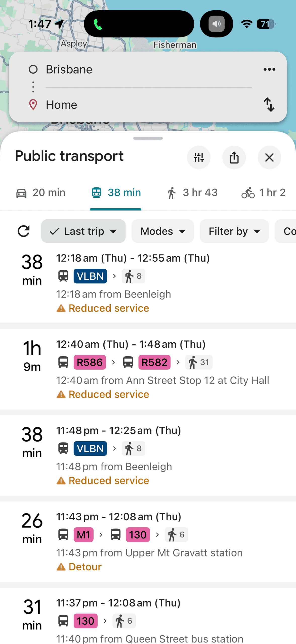Switch to driving tab 20 min
296x644 pixels.
(41, 193)
